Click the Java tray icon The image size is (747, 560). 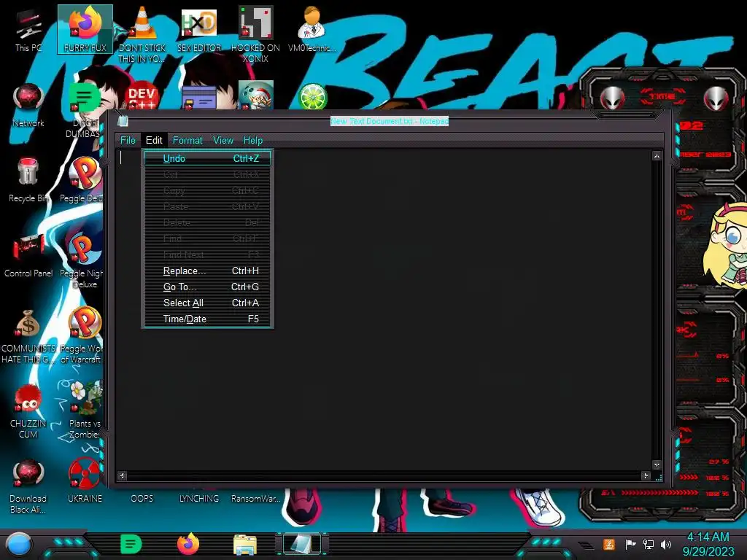click(609, 544)
